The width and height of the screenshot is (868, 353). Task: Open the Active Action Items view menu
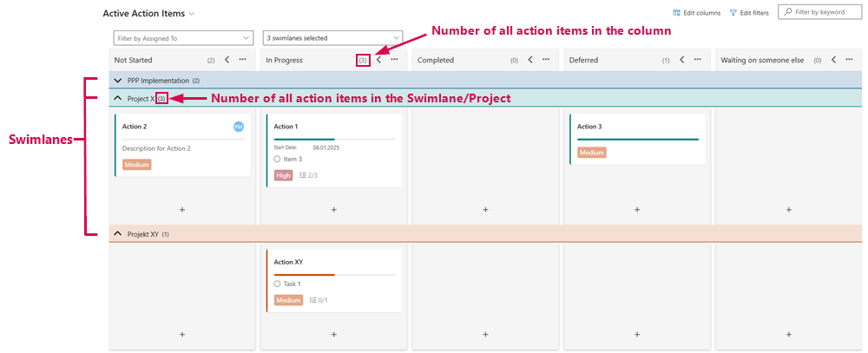(191, 14)
